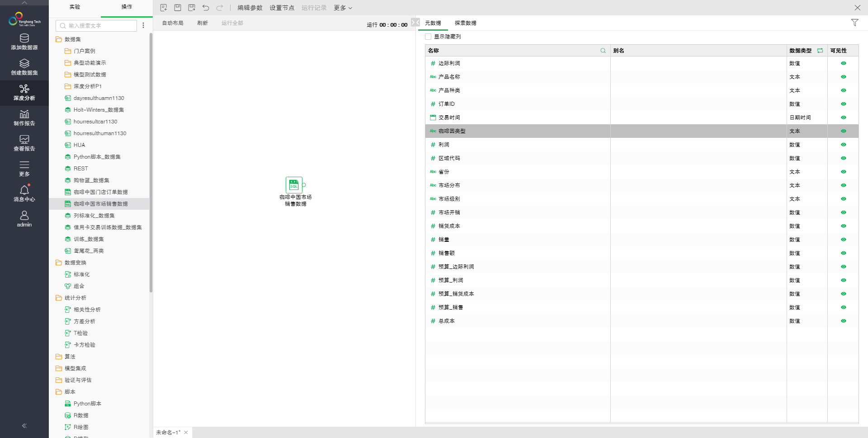Open the 编辑参数 menu item

click(250, 8)
